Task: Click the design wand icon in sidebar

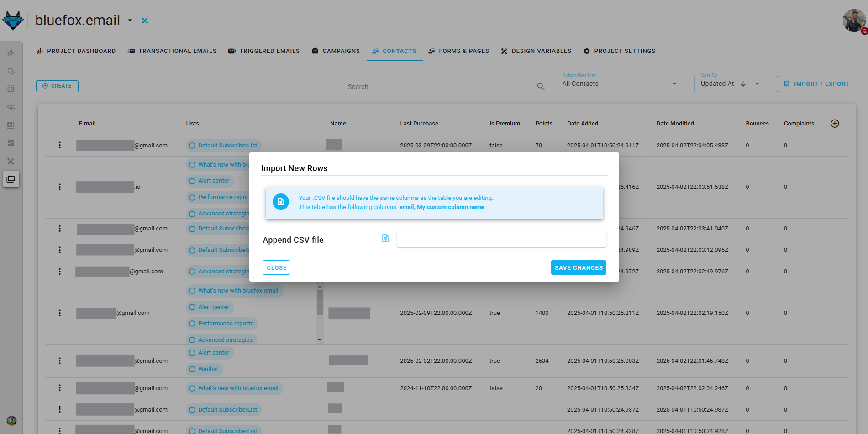Action: (x=11, y=161)
